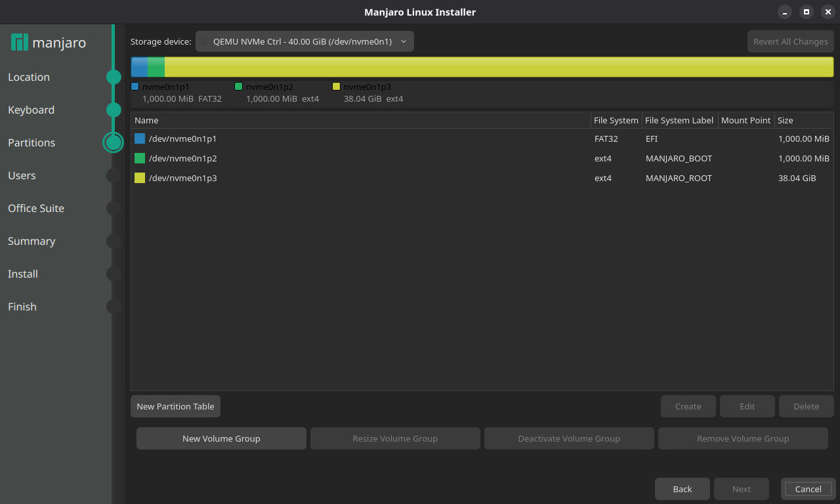Click the yellow color icon beside /dev/nvme0n1p3
840x504 pixels.
pyautogui.click(x=140, y=178)
